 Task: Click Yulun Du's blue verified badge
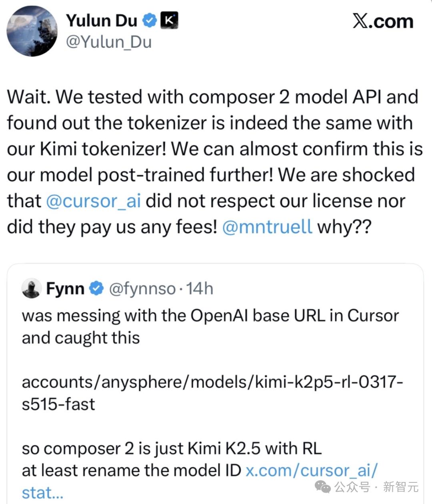pos(150,20)
